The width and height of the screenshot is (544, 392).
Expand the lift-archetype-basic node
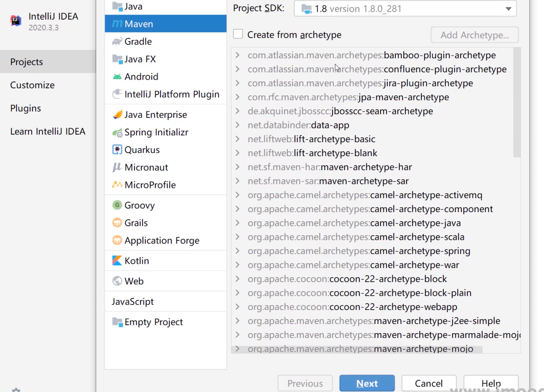pyautogui.click(x=237, y=139)
